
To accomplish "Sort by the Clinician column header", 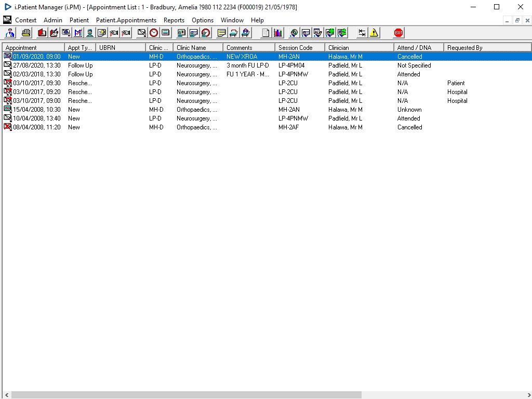I will tap(360, 47).
